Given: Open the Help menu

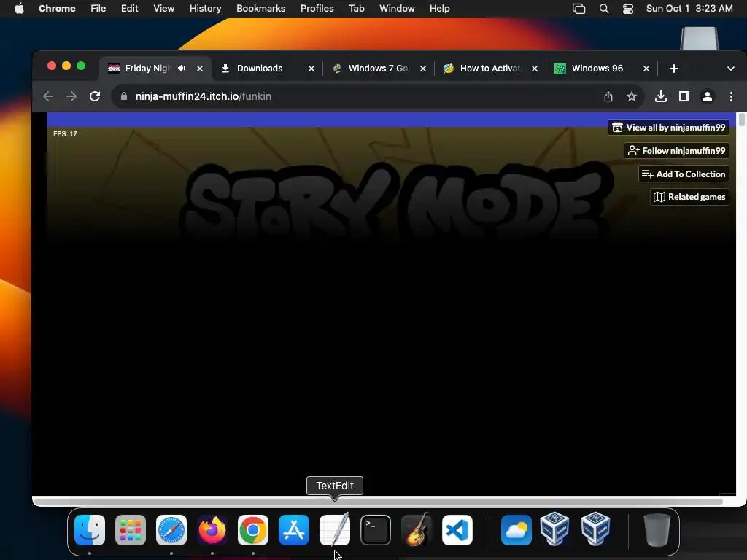Looking at the screenshot, I should pos(440,9).
